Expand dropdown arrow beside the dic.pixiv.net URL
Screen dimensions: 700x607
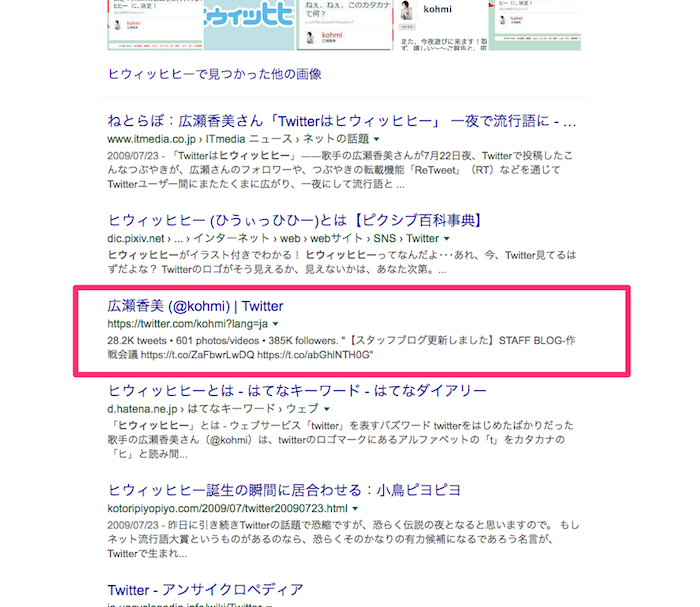pos(446,238)
